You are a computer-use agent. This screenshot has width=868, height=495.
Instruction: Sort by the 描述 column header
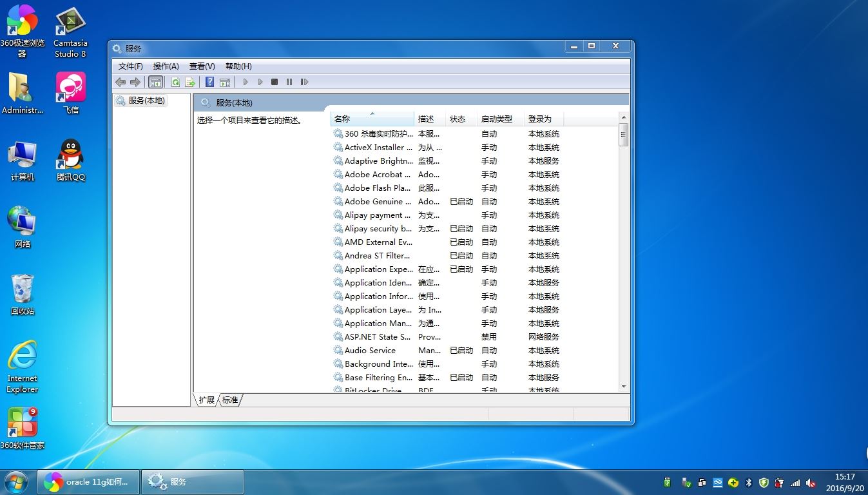click(x=430, y=119)
